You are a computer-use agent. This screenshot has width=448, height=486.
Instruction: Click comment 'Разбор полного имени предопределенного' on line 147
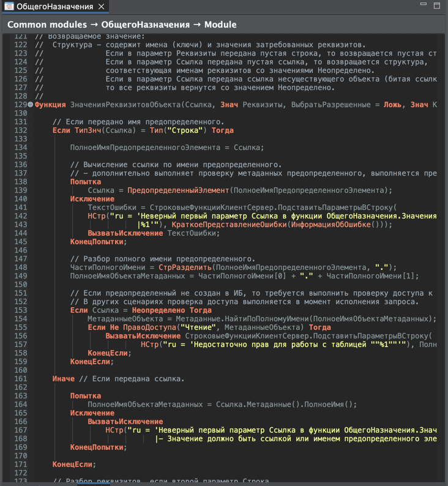(163, 259)
